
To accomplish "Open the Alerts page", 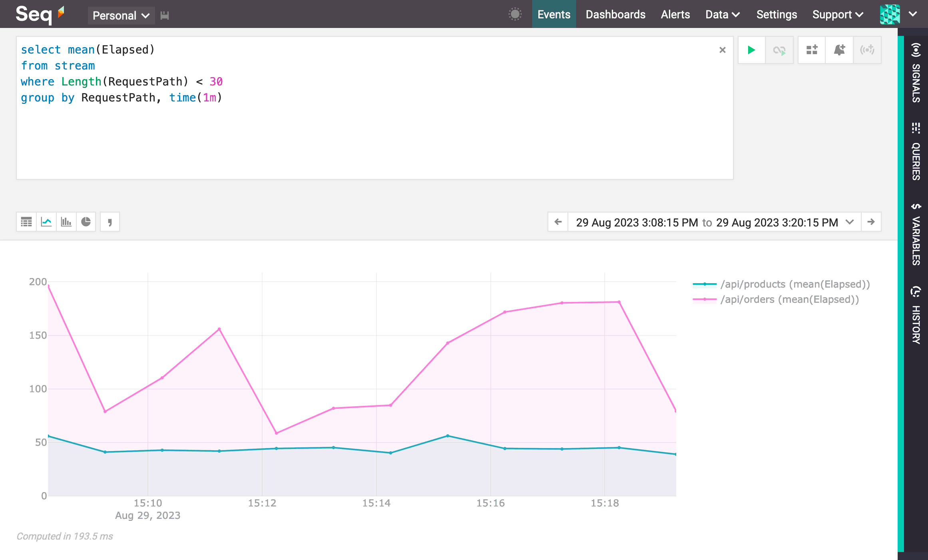I will click(x=675, y=14).
